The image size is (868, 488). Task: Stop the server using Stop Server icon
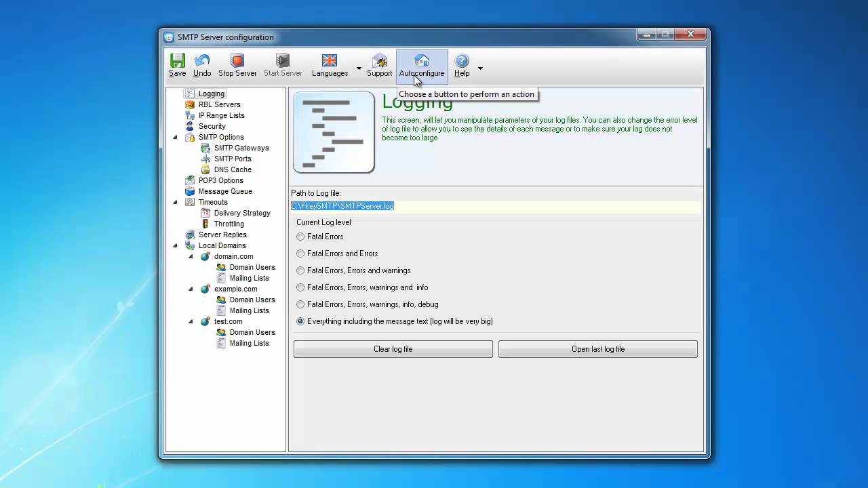pos(237,60)
